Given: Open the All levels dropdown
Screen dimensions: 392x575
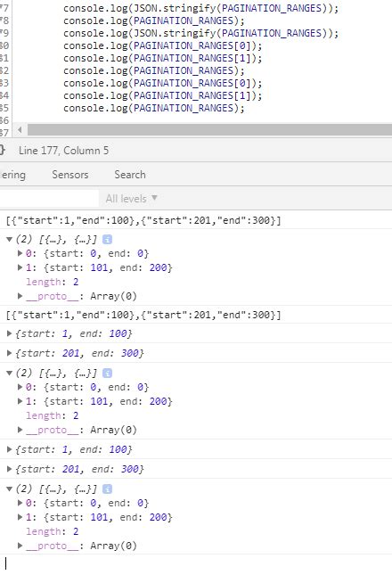Looking at the screenshot, I should pyautogui.click(x=131, y=199).
